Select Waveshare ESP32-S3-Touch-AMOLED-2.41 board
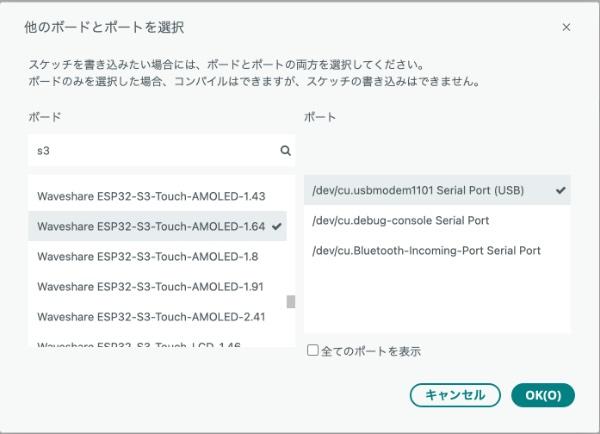Screen dimensions: 600x434 pos(157,317)
